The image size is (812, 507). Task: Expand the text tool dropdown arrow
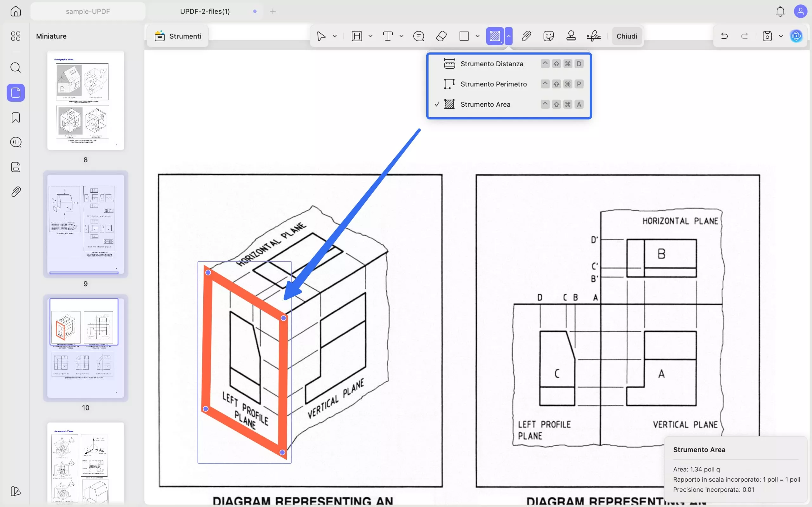[x=401, y=36]
